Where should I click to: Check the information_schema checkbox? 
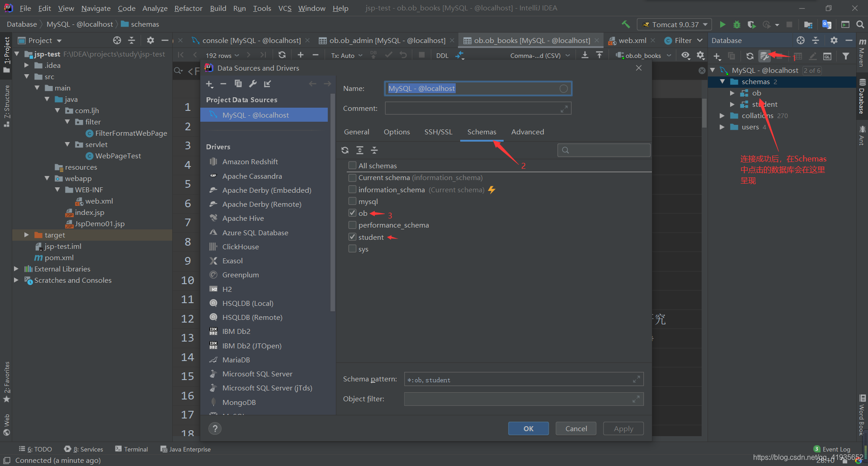click(352, 190)
